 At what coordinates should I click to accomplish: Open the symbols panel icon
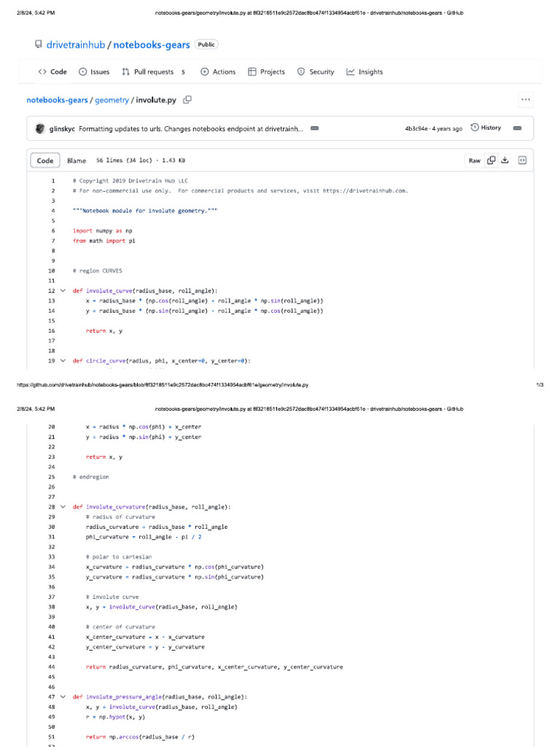(522, 160)
